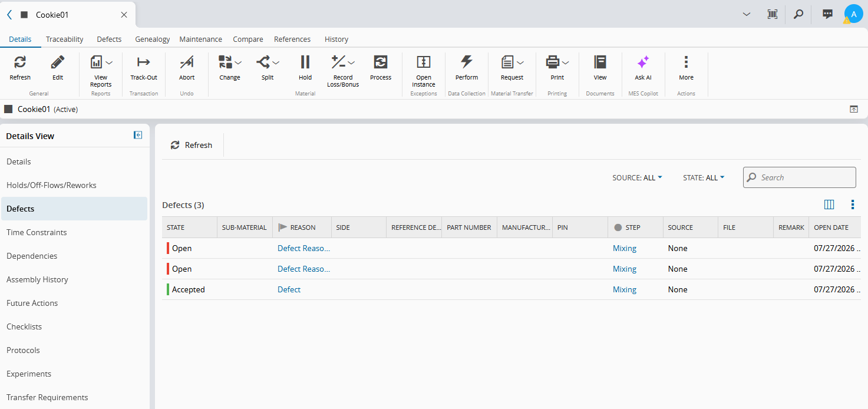Click the Perform data collection icon
The width and height of the screenshot is (868, 409).
[467, 62]
